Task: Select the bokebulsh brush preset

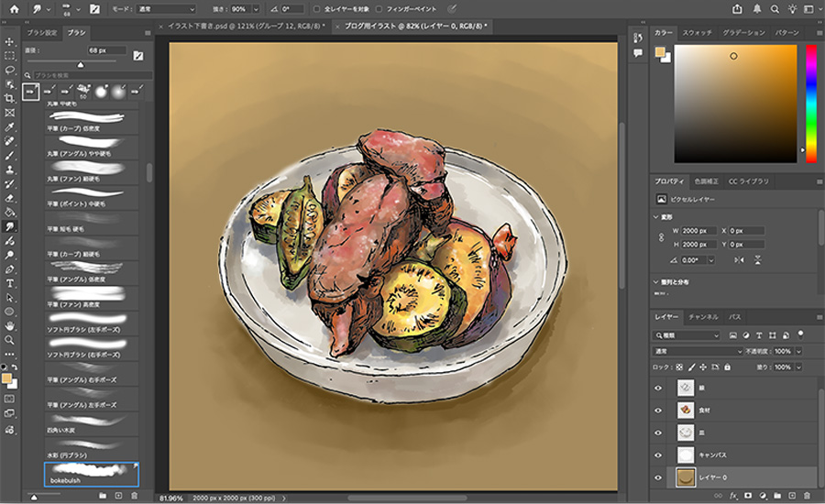Action: coord(91,473)
